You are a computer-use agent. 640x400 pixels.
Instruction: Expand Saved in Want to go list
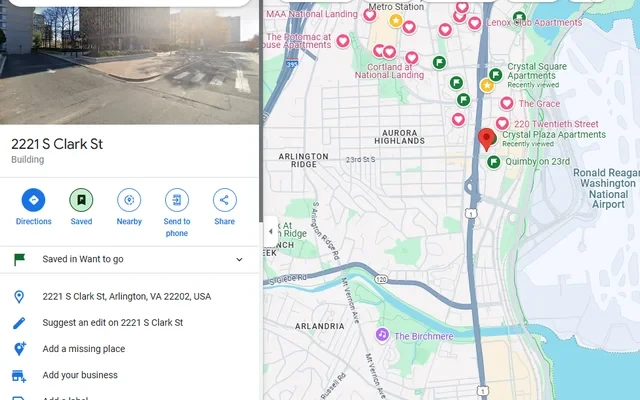[x=239, y=260]
